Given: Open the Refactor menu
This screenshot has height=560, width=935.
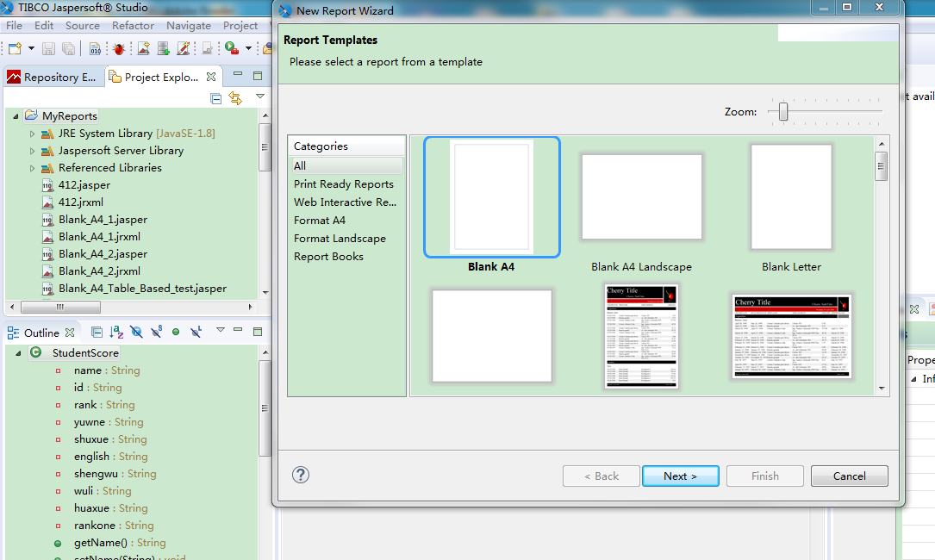Looking at the screenshot, I should pyautogui.click(x=133, y=25).
